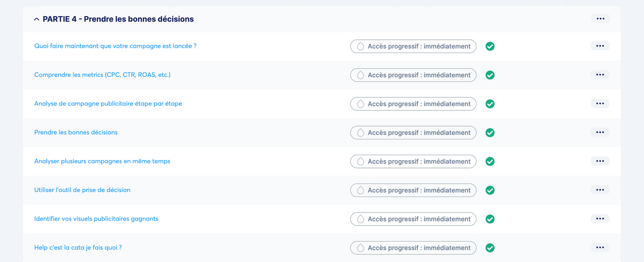Click the Accès progressif badge for 'Analyse de campagne publicitaire'
The image size is (644, 262).
pyautogui.click(x=413, y=104)
